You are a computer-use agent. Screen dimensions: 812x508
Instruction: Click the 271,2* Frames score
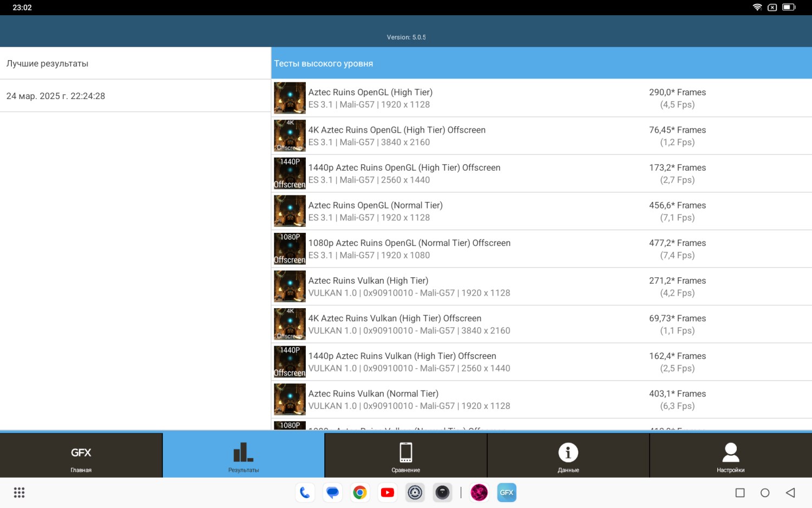click(x=677, y=281)
